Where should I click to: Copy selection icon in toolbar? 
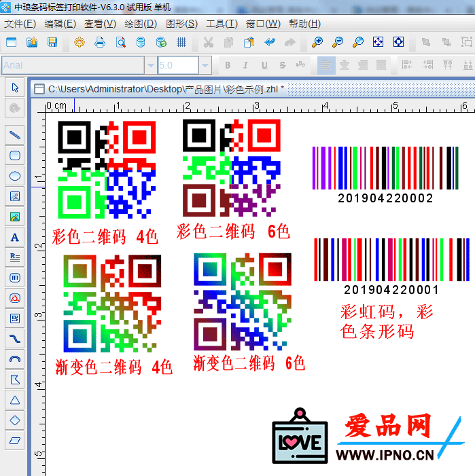(228, 42)
